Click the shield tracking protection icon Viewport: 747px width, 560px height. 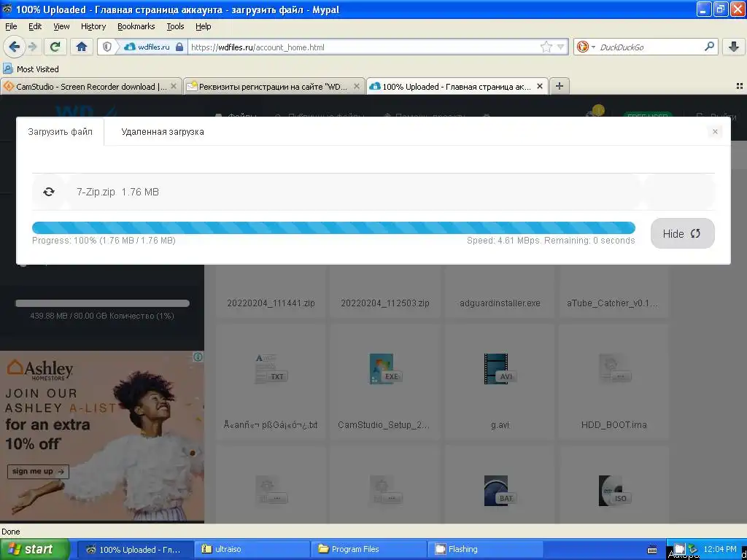[107, 47]
